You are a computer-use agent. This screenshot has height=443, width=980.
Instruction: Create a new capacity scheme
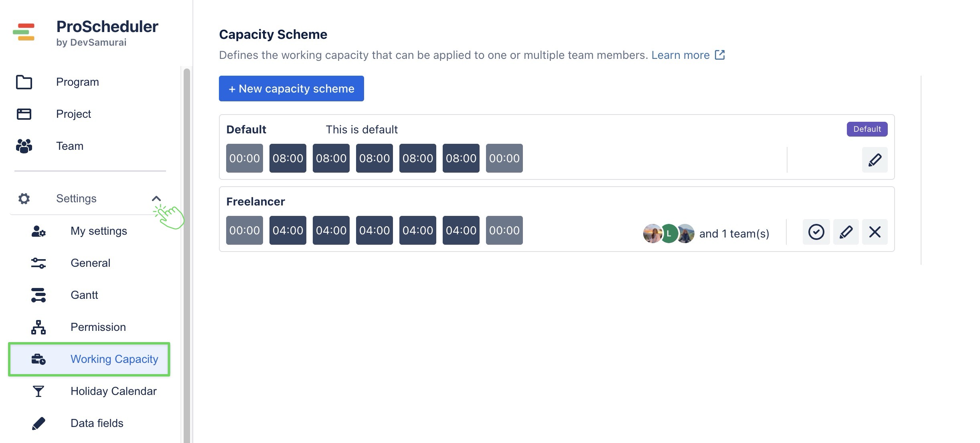pyautogui.click(x=291, y=89)
